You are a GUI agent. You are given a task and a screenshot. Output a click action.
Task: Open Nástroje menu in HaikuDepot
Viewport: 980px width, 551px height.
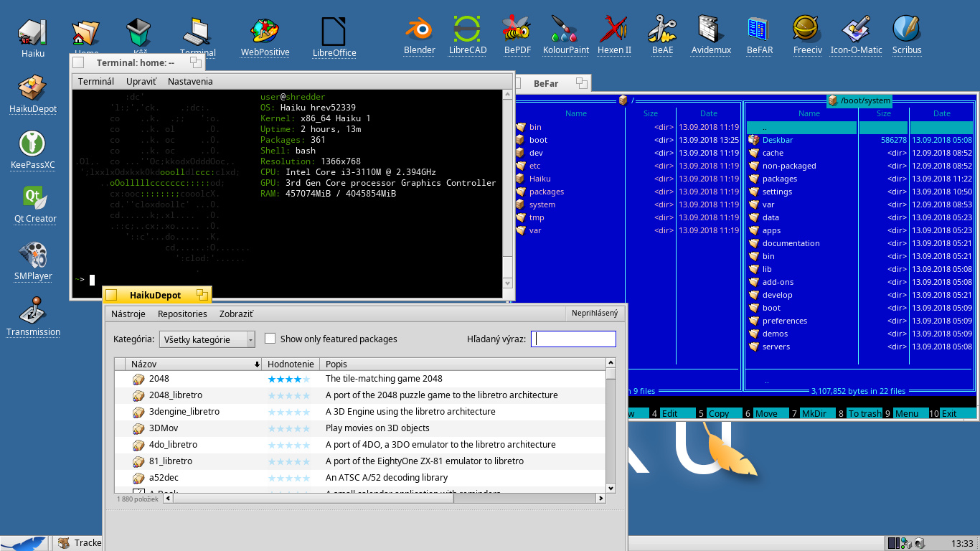pos(128,314)
